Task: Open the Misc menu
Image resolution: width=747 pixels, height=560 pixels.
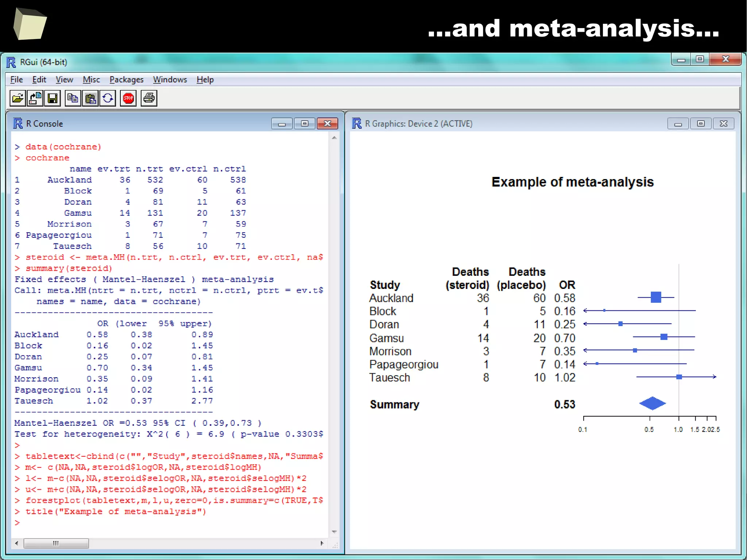Action: point(91,80)
